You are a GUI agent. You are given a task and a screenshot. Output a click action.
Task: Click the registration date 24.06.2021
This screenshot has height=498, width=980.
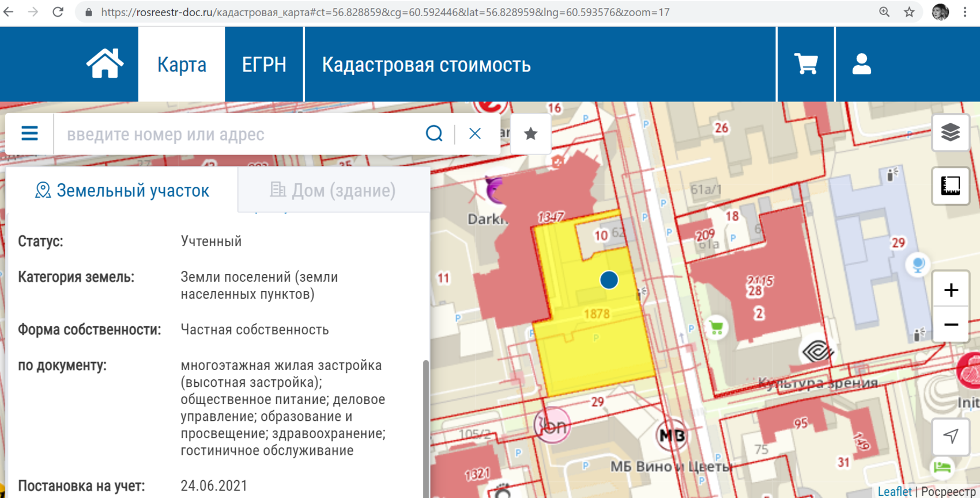click(214, 486)
